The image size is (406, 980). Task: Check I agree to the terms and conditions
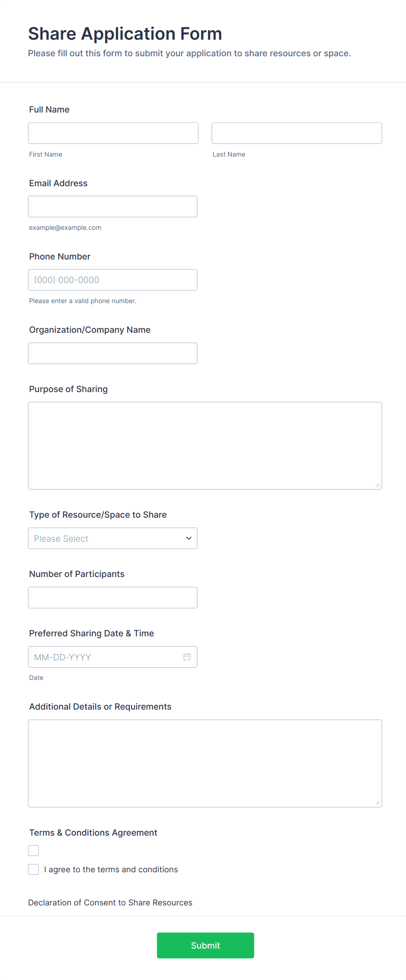[34, 869]
